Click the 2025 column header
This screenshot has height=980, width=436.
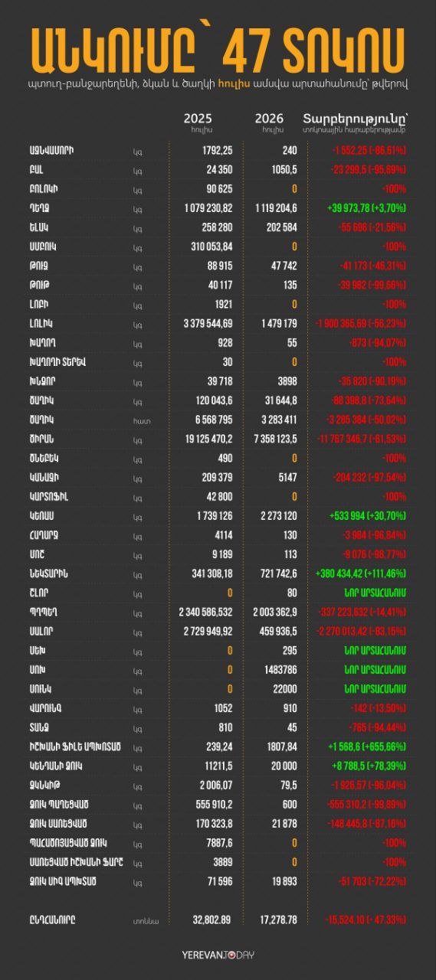tap(198, 119)
